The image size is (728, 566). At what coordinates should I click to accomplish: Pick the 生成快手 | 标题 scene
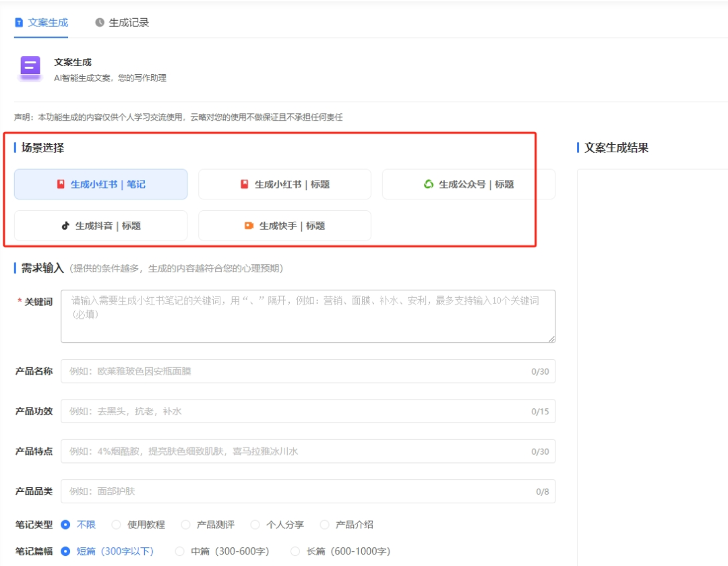(x=284, y=226)
